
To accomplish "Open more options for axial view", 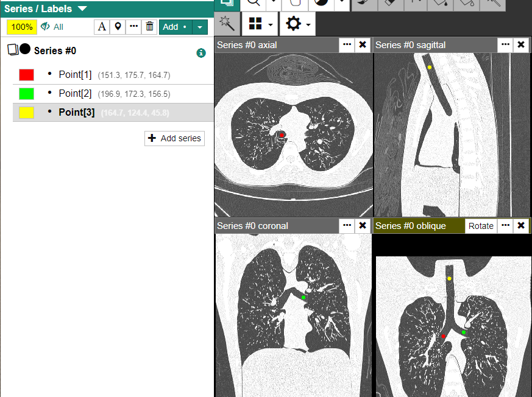I will 347,44.
